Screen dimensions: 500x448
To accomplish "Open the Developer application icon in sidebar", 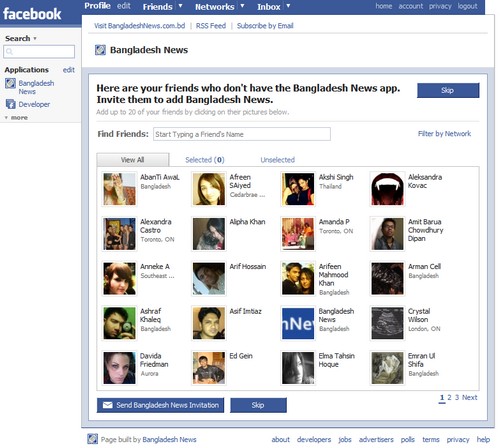I will (10, 104).
